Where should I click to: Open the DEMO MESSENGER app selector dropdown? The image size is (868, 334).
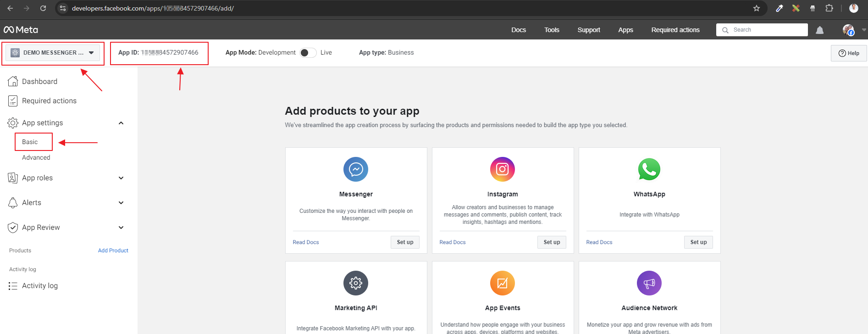click(53, 53)
